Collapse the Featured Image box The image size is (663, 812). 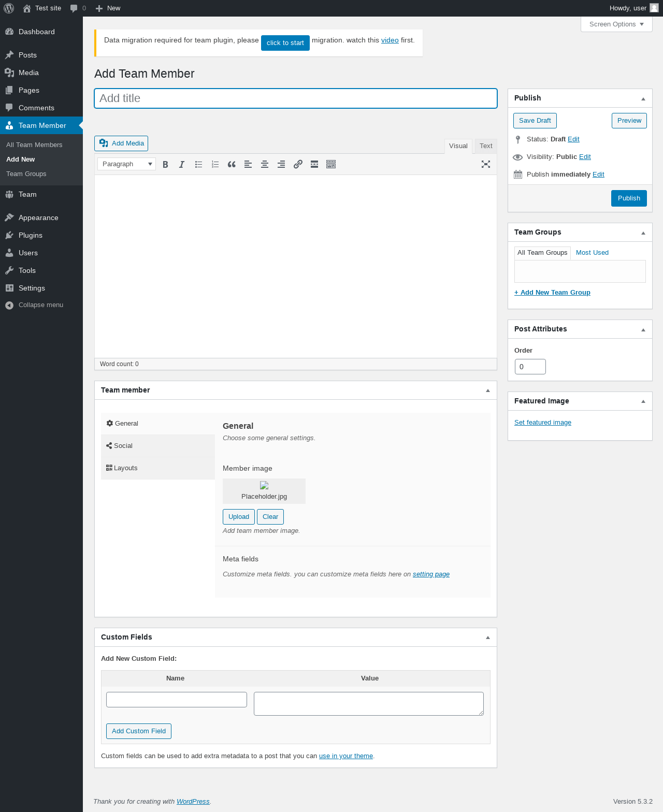click(x=643, y=401)
